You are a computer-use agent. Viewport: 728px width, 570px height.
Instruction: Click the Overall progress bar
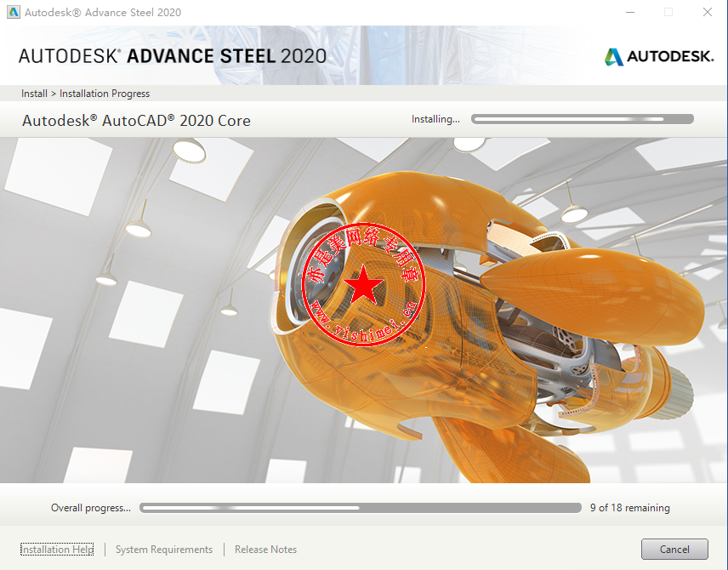pos(361,508)
